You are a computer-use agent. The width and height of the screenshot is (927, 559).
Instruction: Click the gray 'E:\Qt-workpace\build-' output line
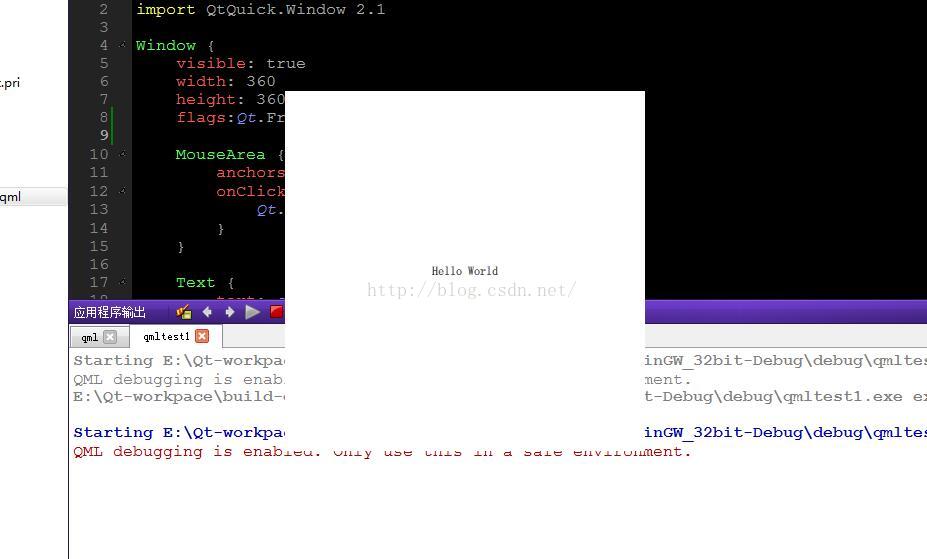(179, 396)
